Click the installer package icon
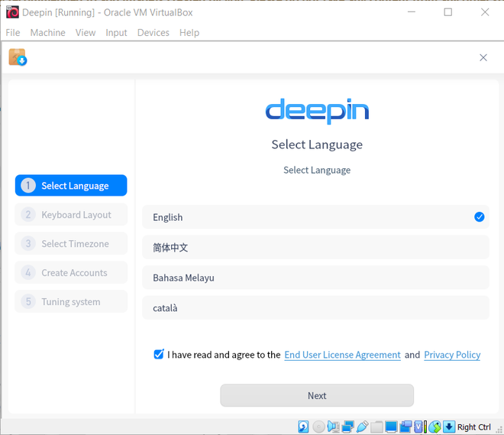The image size is (504, 435). click(x=18, y=57)
